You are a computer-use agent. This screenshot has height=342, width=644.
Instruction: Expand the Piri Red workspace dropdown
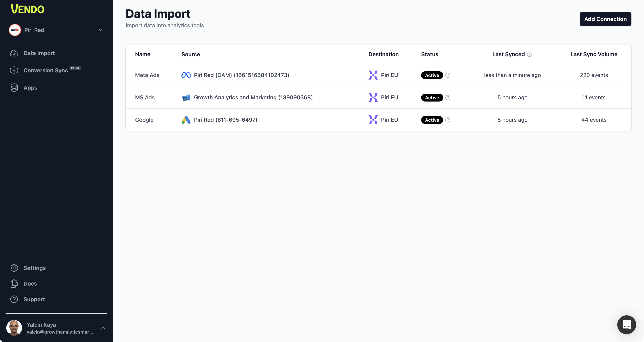pyautogui.click(x=100, y=30)
